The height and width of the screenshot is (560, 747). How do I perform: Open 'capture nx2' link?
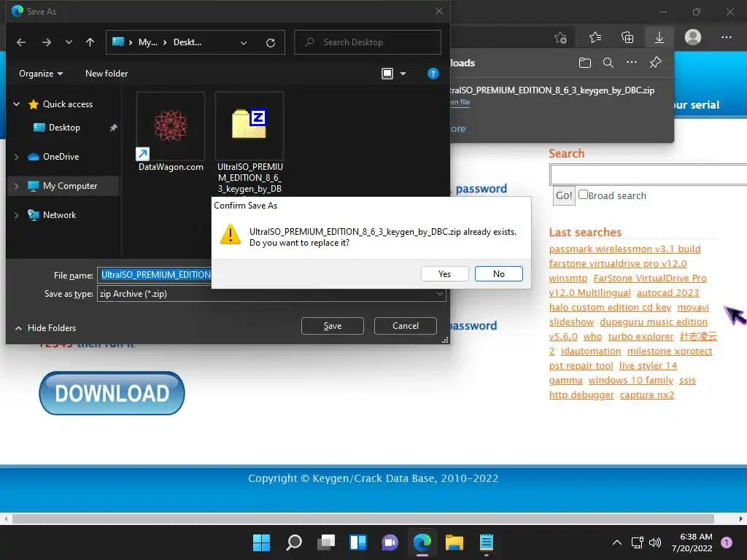(x=647, y=395)
